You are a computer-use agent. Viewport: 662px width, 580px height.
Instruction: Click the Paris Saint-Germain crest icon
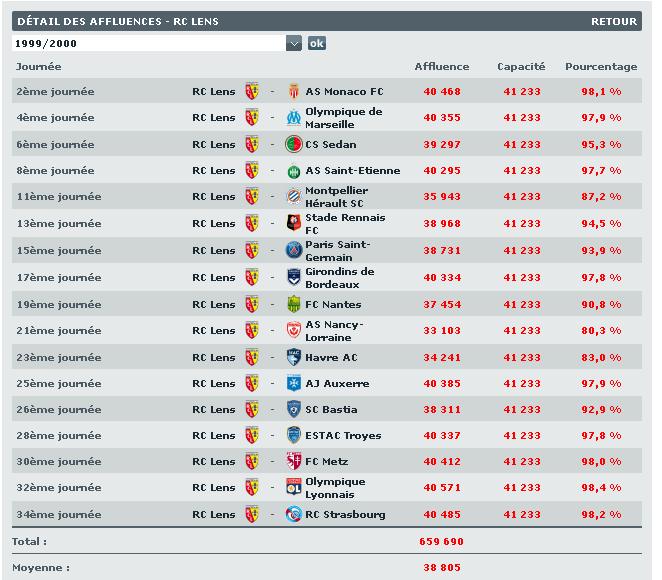[x=294, y=251]
